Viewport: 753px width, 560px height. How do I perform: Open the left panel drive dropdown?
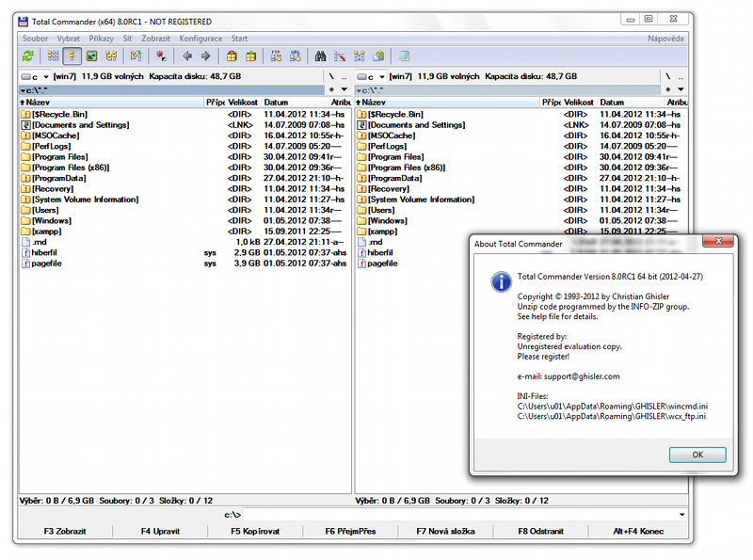pyautogui.click(x=35, y=77)
